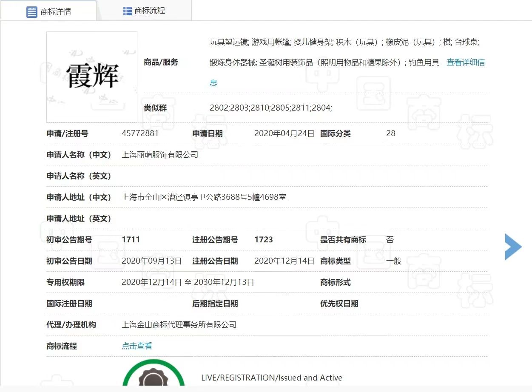Select the applicant address ending in 4698室
This screenshot has width=532, height=392.
tap(204, 197)
